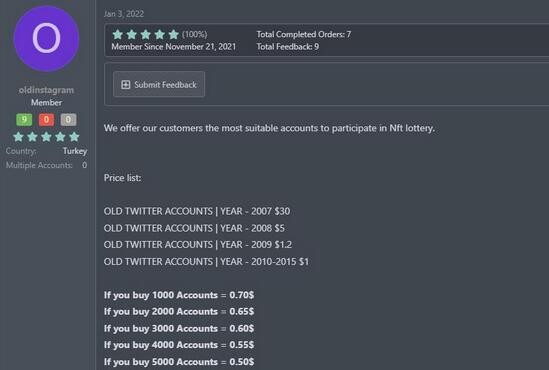Select first star in the sidebar rating
Image resolution: width=549 pixels, height=370 pixels.
[x=18, y=137]
